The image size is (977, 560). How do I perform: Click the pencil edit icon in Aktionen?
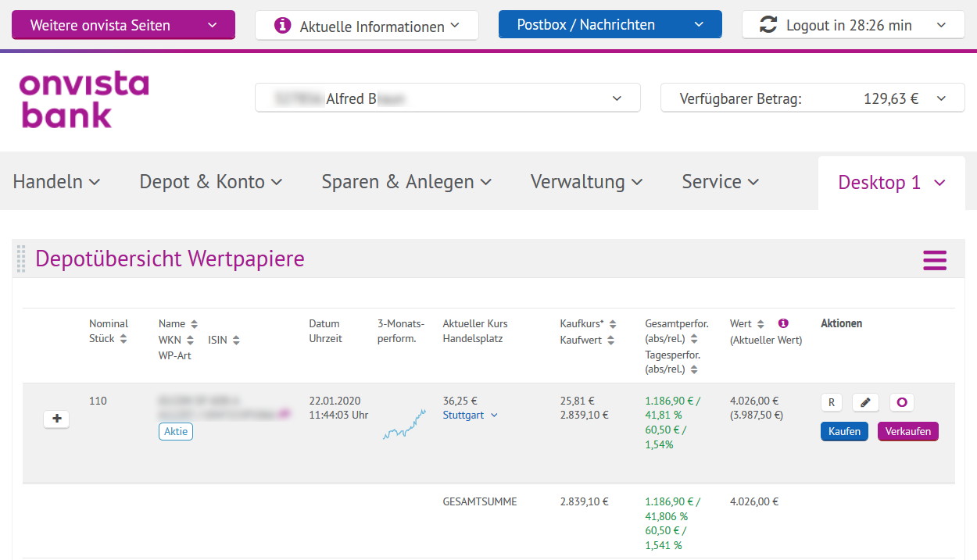pyautogui.click(x=865, y=402)
